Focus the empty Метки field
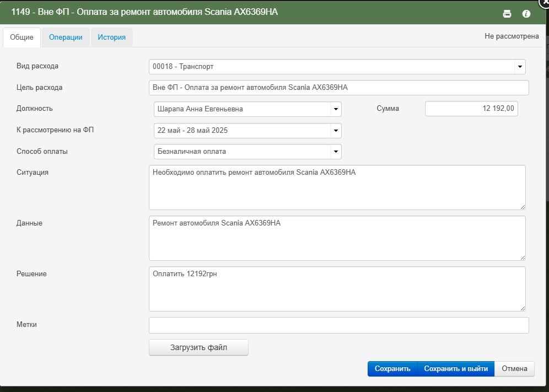The height and width of the screenshot is (392, 549). (338, 325)
